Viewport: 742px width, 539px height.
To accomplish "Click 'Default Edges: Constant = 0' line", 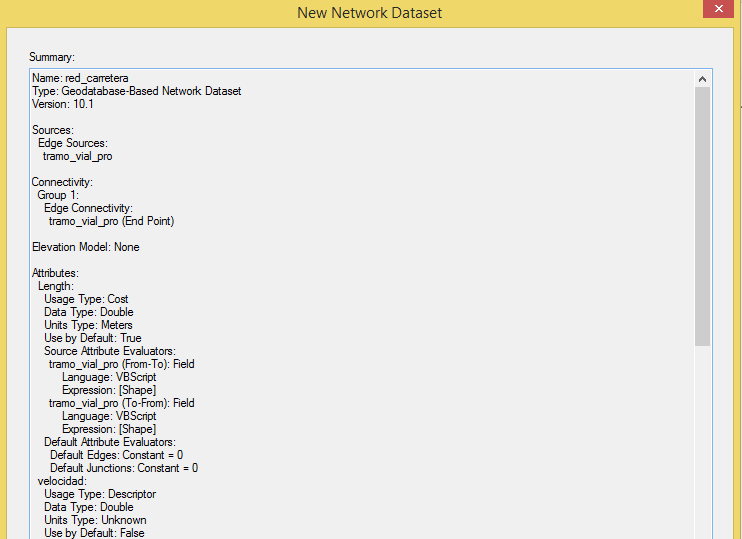I will point(116,455).
